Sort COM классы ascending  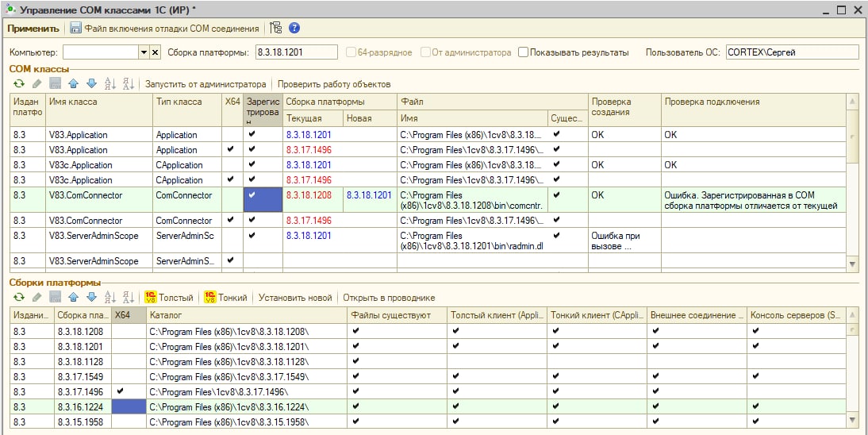pos(110,84)
